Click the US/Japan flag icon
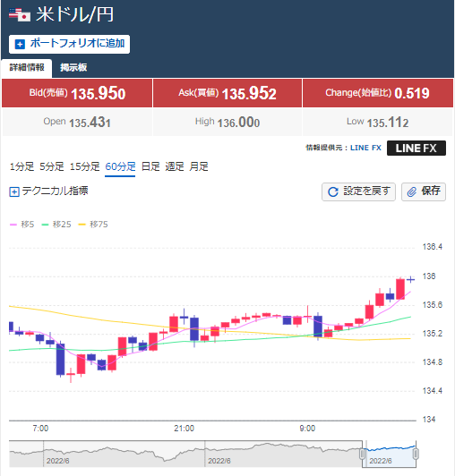 [20, 14]
